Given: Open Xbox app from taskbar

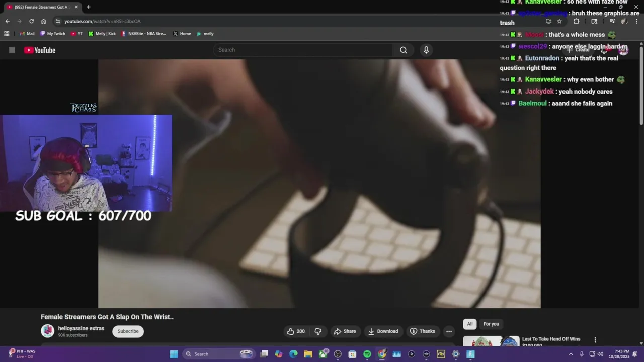Looking at the screenshot, I should (x=323, y=354).
